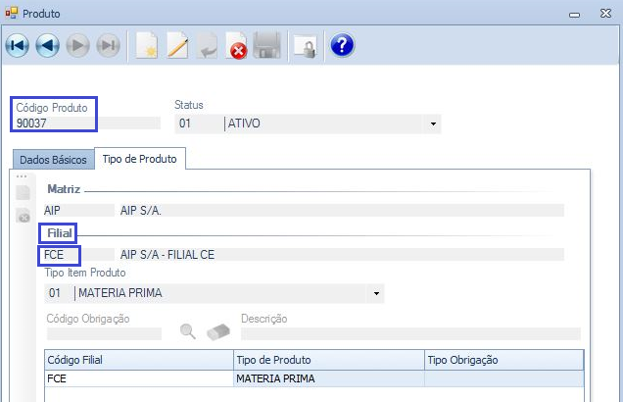Screen dimensions: 623x403
Task: Click the ATIVO status text
Action: (x=244, y=124)
